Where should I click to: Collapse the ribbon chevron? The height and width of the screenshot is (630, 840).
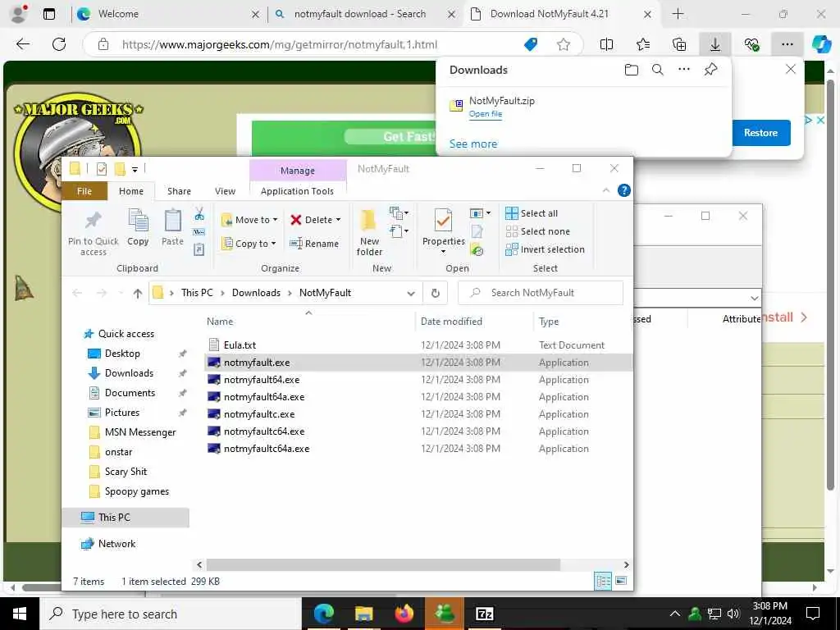click(x=606, y=190)
